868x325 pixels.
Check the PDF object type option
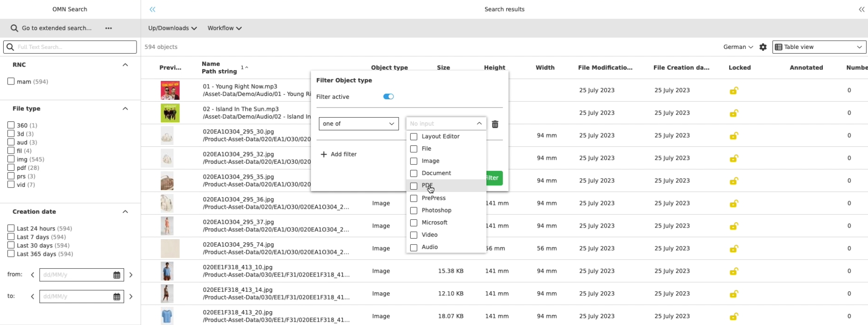(414, 186)
